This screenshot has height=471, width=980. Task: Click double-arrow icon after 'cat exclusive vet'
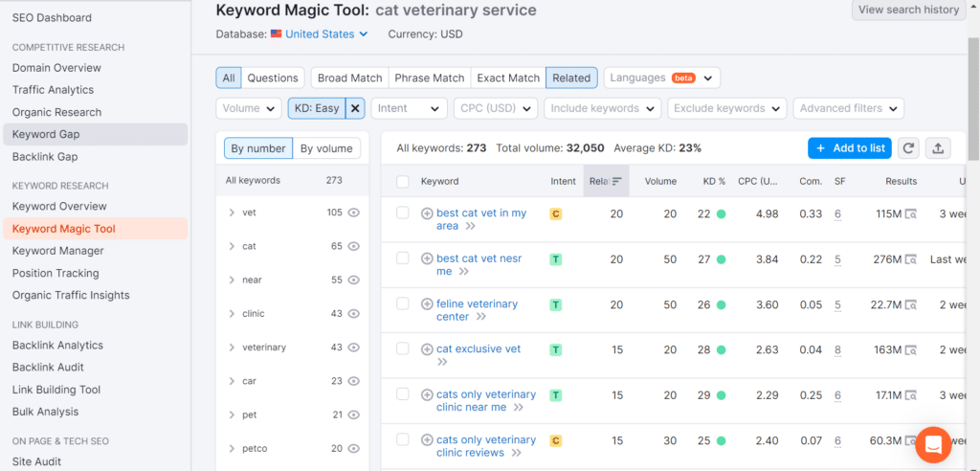[x=442, y=362]
